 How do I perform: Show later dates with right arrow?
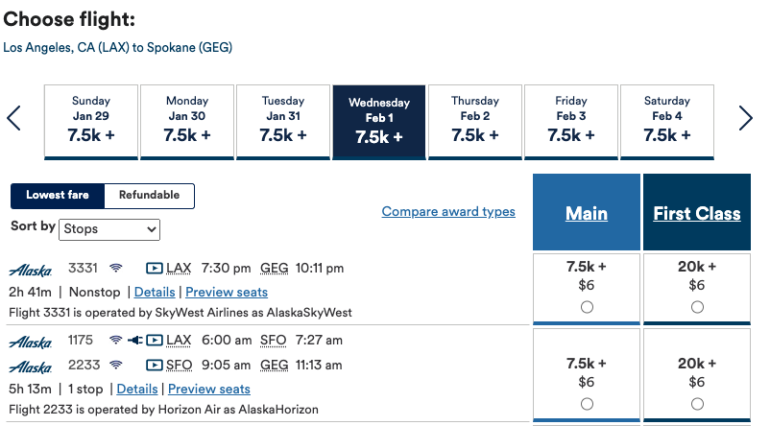[x=745, y=119]
